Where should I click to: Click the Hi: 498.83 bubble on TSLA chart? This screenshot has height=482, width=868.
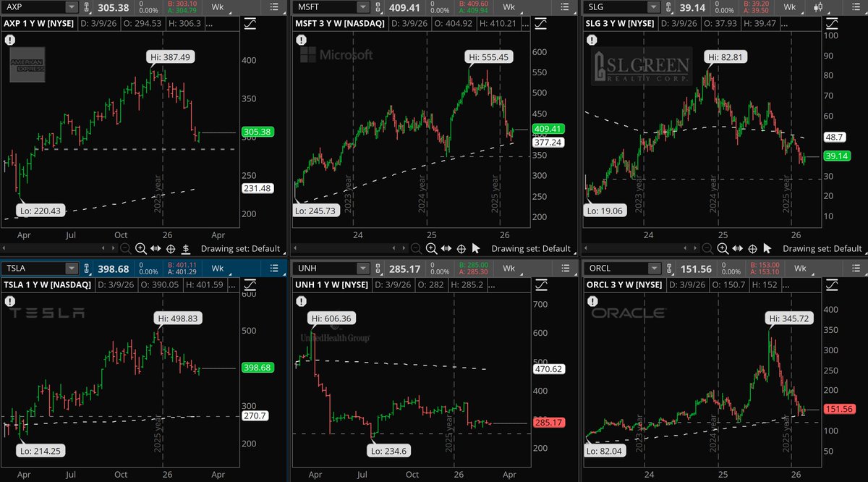point(179,317)
